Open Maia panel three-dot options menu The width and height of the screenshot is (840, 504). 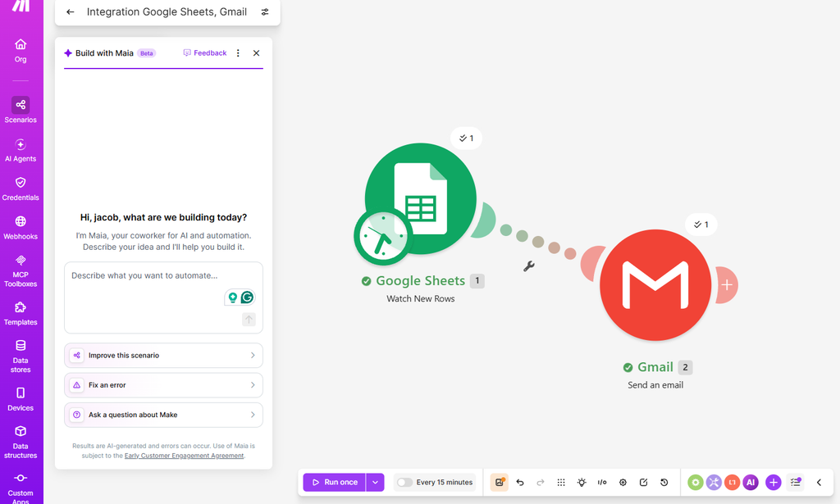238,53
